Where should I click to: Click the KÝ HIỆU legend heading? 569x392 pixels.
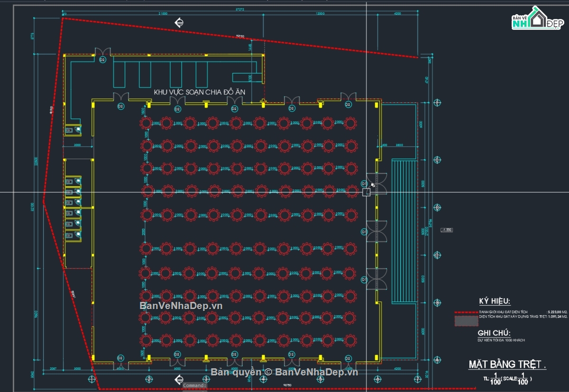[495, 301]
